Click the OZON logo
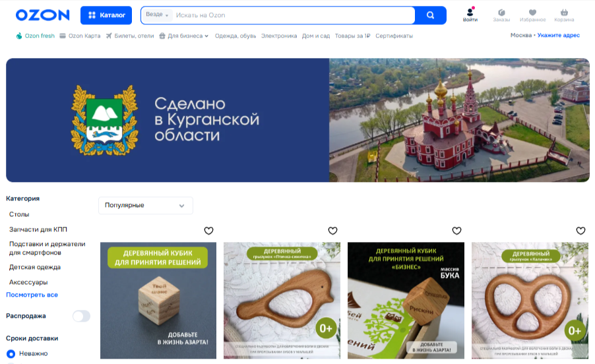 pyautogui.click(x=42, y=15)
